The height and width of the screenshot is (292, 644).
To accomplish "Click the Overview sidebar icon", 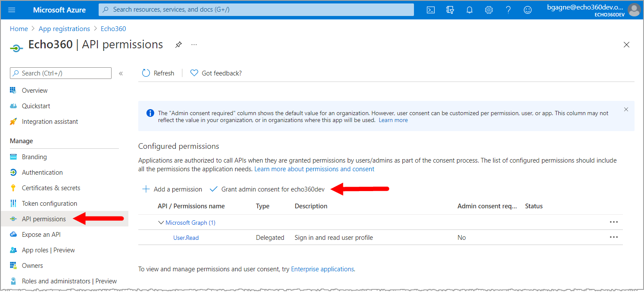I will point(13,90).
